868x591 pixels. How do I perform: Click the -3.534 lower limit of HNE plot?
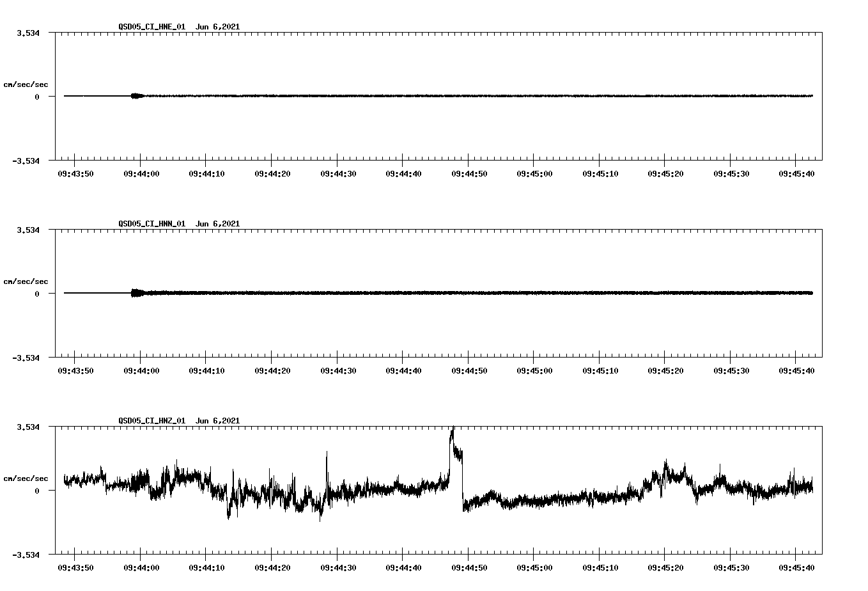tap(26, 161)
